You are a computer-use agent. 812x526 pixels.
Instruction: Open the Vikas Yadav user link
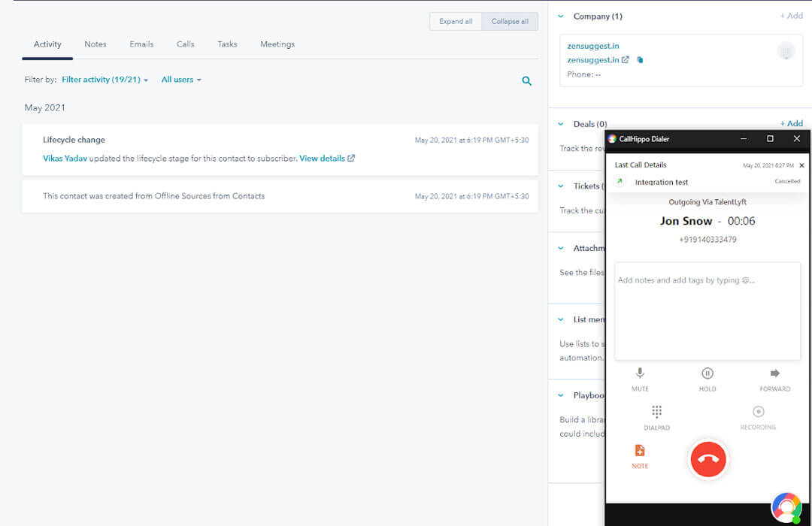pos(65,159)
